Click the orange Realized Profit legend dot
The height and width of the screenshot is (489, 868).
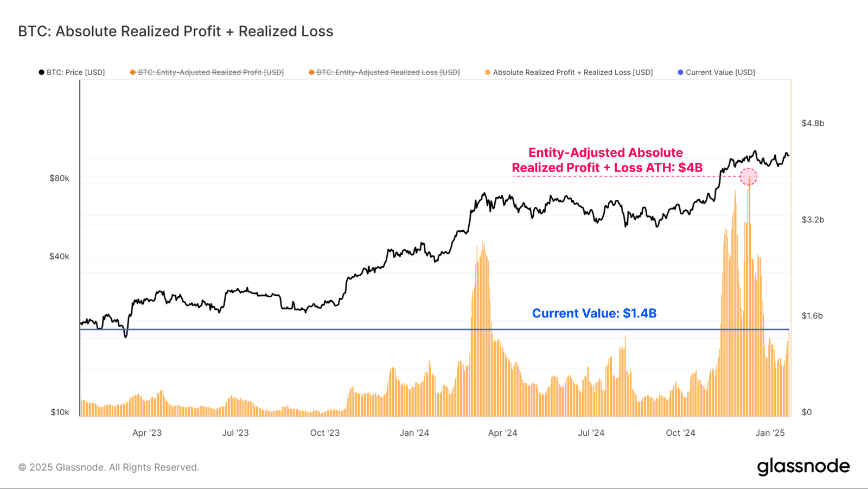[133, 72]
